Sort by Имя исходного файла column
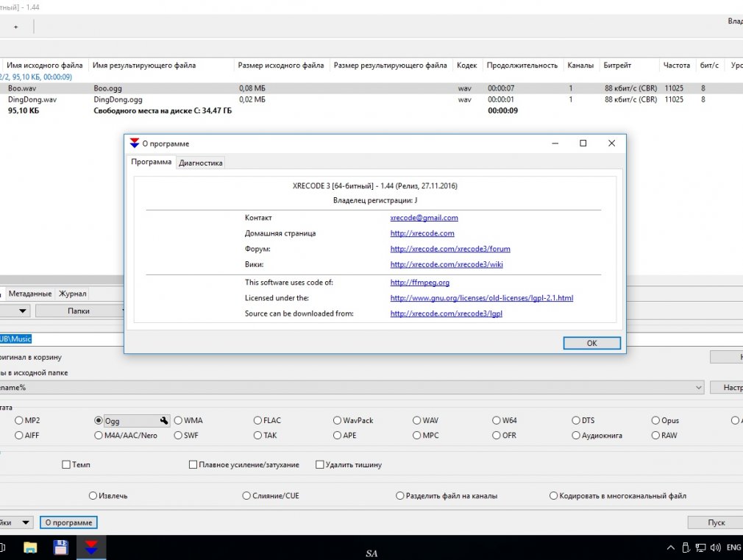 click(45, 65)
